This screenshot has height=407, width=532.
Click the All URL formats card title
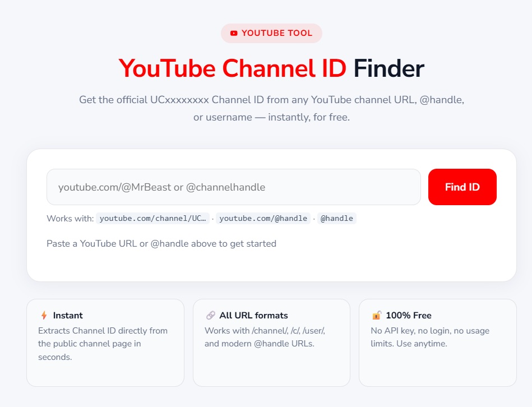[253, 316]
